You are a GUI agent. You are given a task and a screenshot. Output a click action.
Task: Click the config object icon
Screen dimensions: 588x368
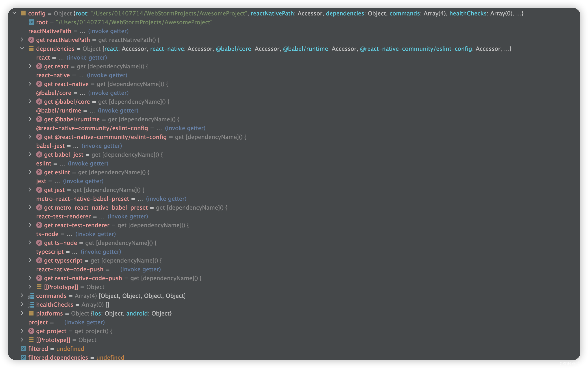(23, 13)
